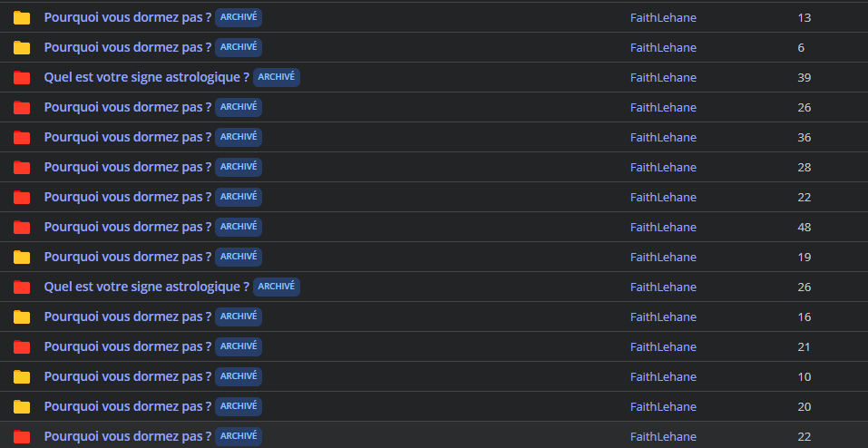Click the yellow folder icon of the 6-reply topic

[x=22, y=48]
